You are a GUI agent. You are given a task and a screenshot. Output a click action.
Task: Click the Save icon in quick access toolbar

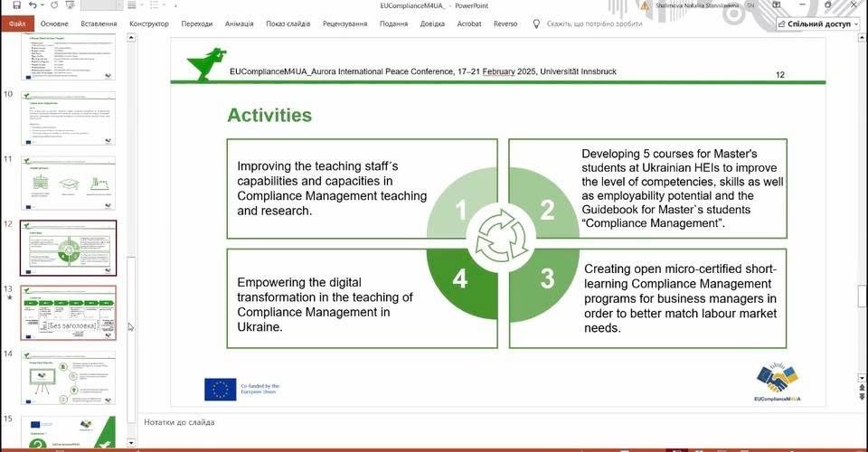16,5
